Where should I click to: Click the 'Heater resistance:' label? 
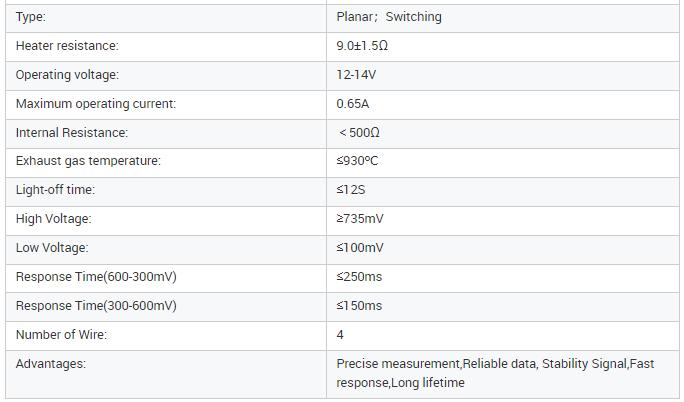67,46
